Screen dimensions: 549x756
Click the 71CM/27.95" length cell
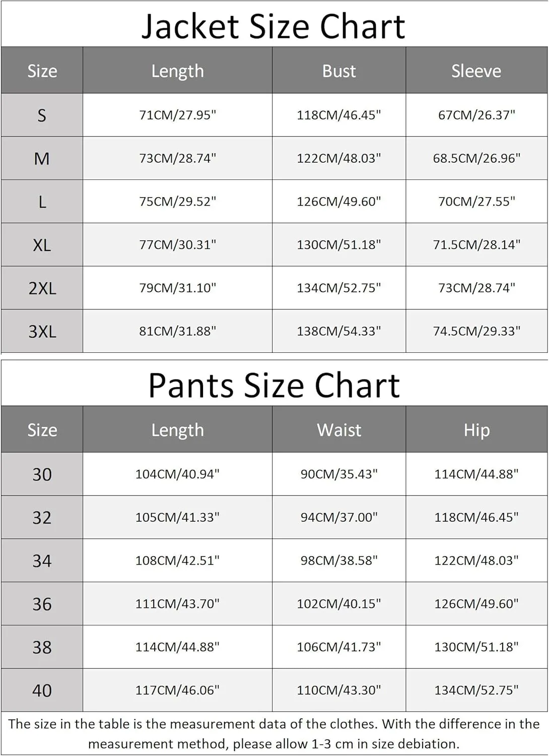(177, 115)
